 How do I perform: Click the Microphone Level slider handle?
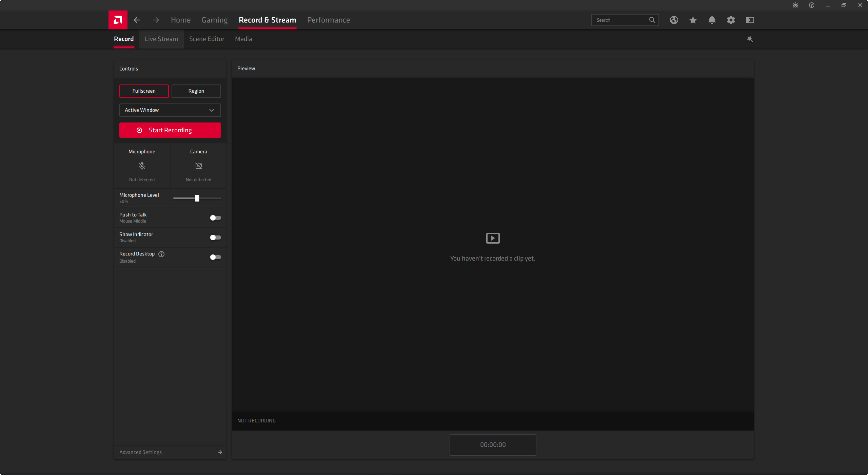click(x=197, y=198)
